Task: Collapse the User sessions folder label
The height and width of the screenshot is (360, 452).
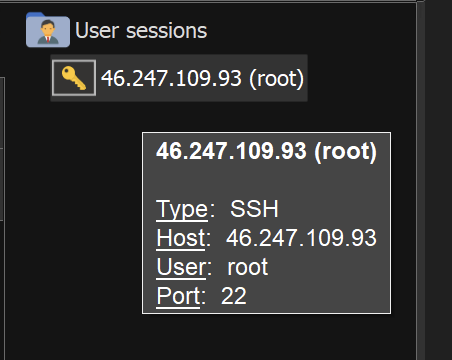Action: tap(141, 31)
